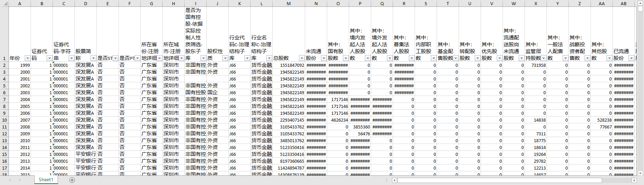Select row 10 header
The width and height of the screenshot is (644, 185).
click(4, 120)
